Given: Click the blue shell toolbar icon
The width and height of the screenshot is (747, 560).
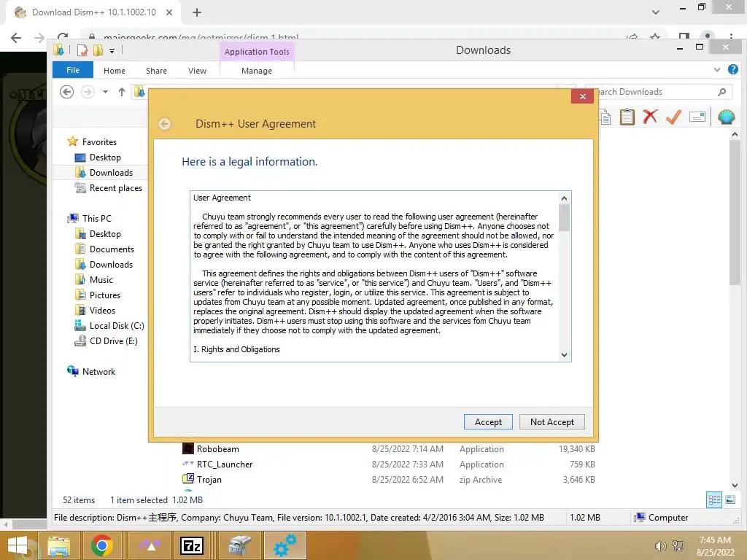Looking at the screenshot, I should [x=726, y=117].
